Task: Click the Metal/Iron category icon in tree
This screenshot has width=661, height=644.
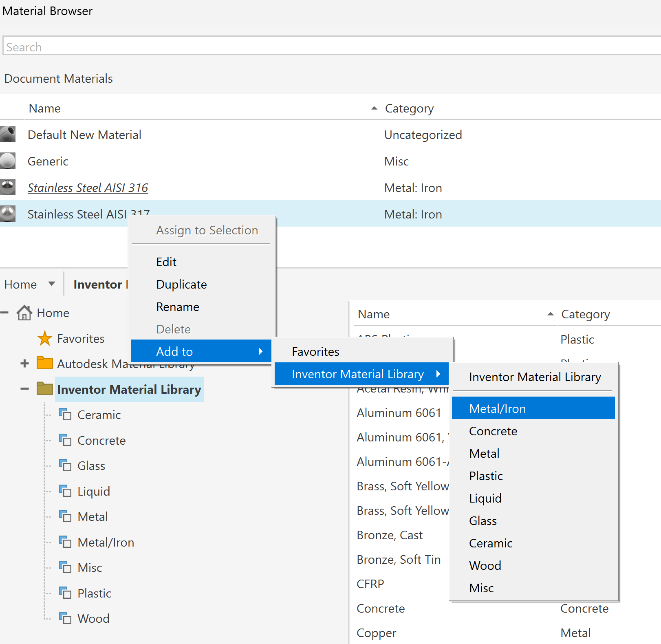Action: point(65,542)
